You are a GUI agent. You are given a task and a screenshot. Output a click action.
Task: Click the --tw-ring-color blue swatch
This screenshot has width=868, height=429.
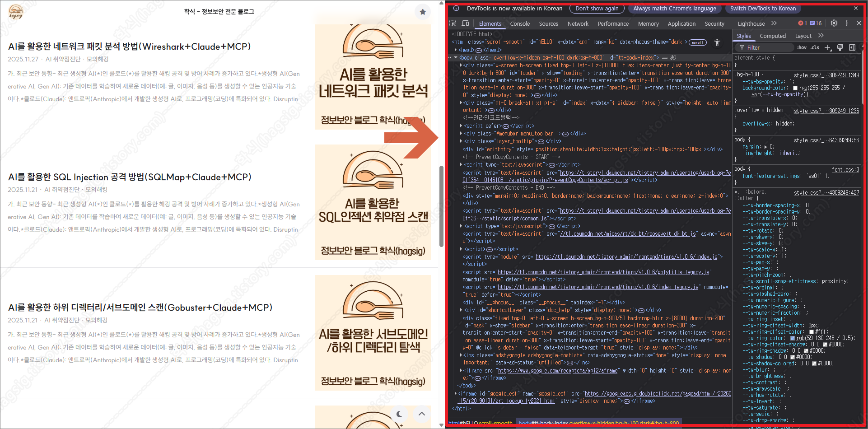(x=793, y=338)
